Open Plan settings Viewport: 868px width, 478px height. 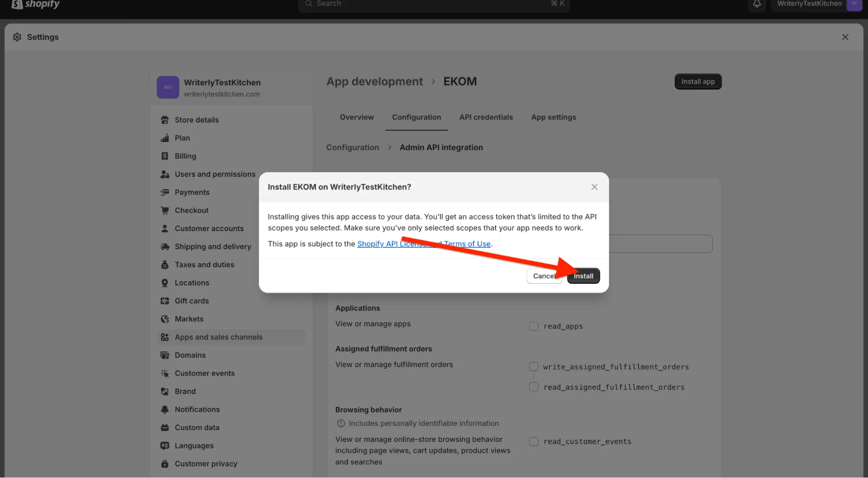(x=231, y=138)
